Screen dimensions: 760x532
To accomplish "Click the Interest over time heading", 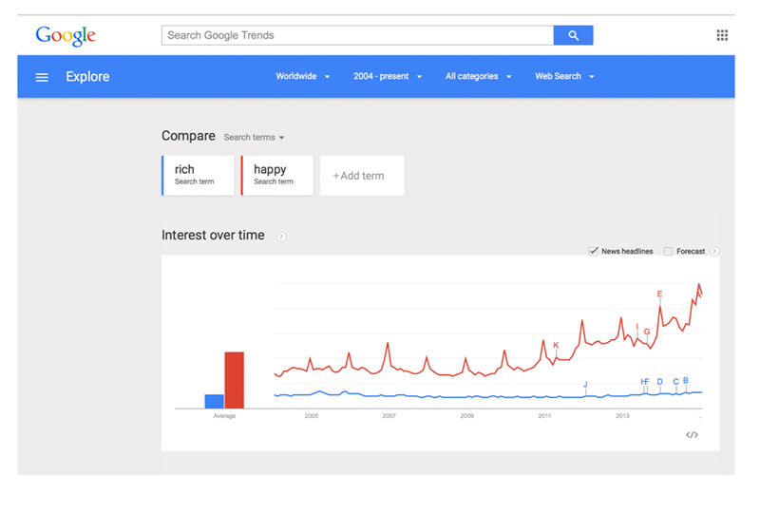I will (x=213, y=236).
